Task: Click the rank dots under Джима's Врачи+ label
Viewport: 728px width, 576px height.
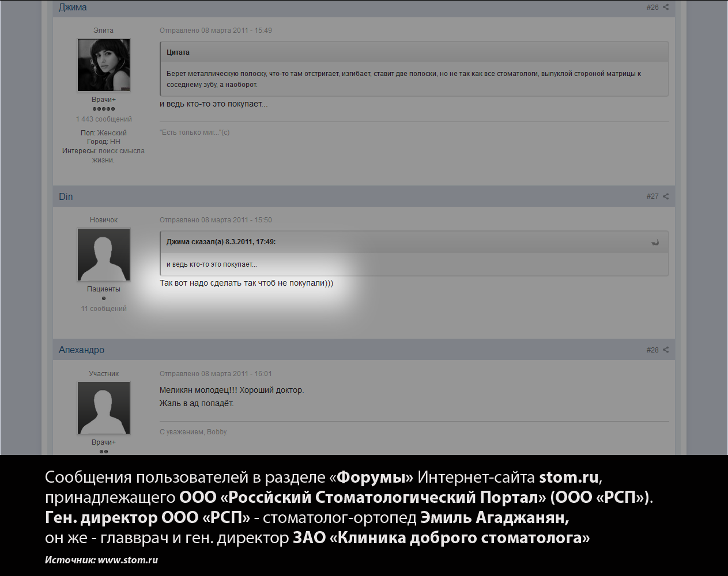Action: click(104, 109)
